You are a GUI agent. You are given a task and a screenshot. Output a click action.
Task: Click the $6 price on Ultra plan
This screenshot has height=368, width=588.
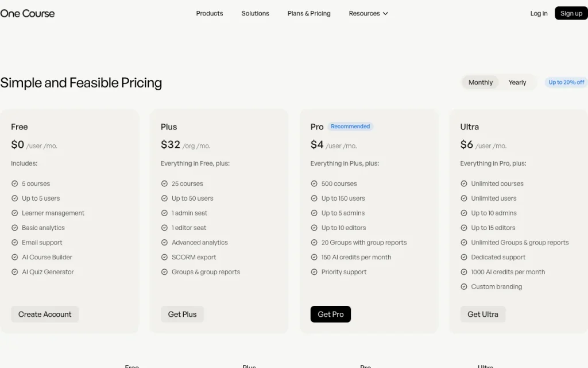466,144
